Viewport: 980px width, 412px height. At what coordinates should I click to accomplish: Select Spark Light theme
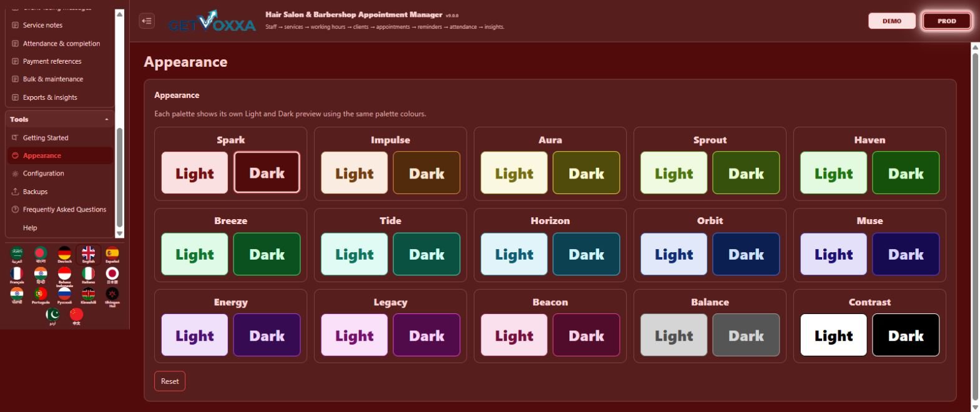195,173
